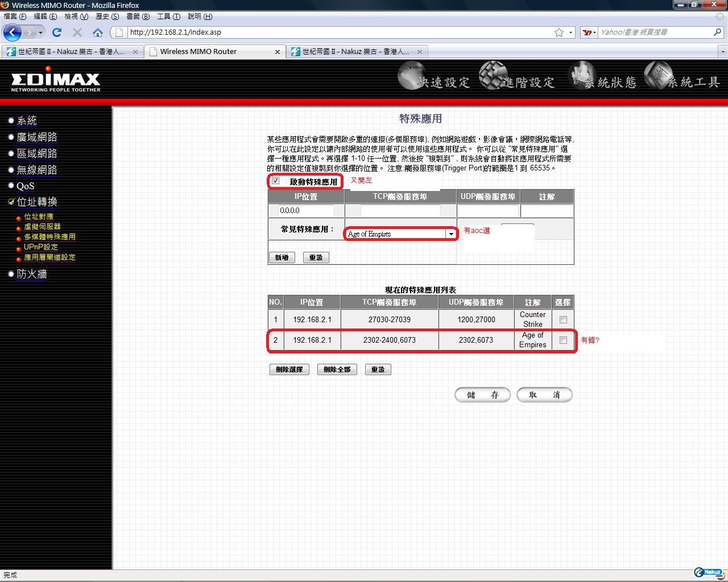Open the 位址對應 submenu link

(39, 217)
